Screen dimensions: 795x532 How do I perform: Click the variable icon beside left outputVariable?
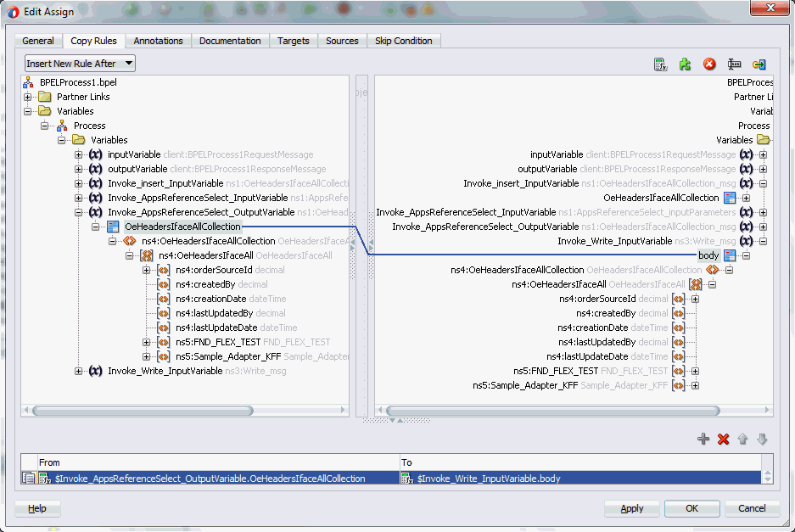pos(96,169)
